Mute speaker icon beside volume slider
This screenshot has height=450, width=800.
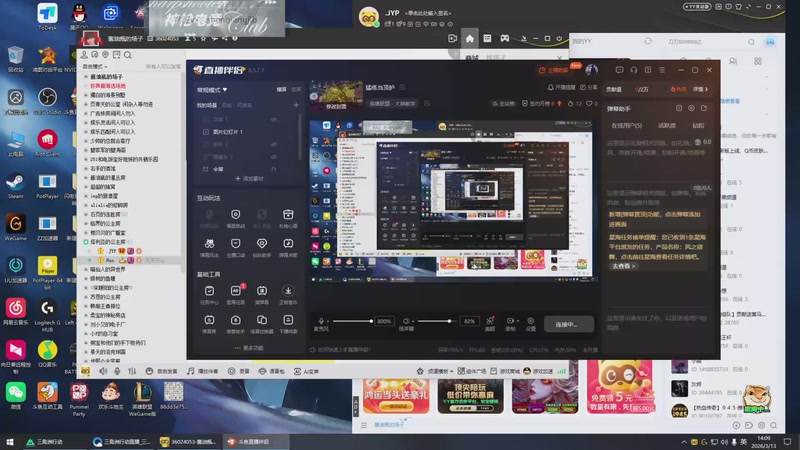pyautogui.click(x=406, y=321)
